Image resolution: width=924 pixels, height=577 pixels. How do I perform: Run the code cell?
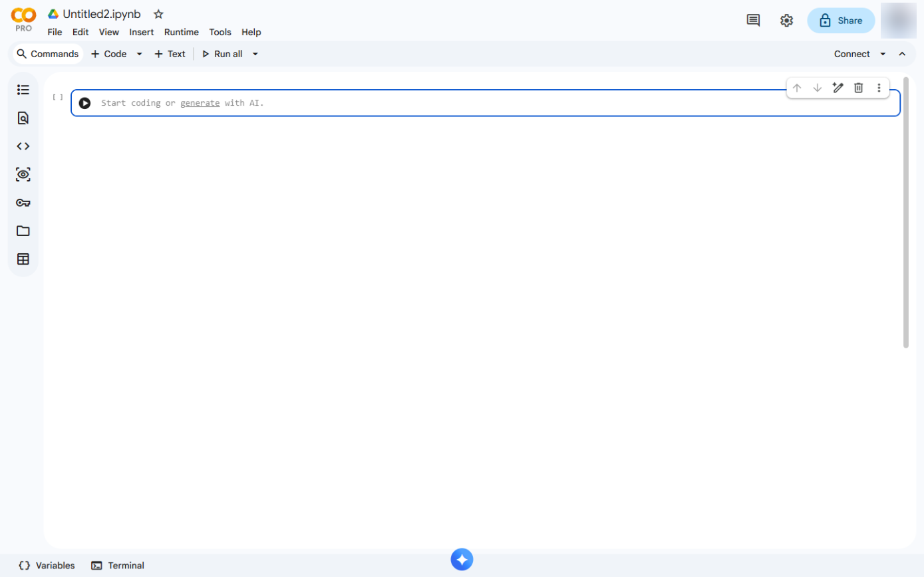84,103
